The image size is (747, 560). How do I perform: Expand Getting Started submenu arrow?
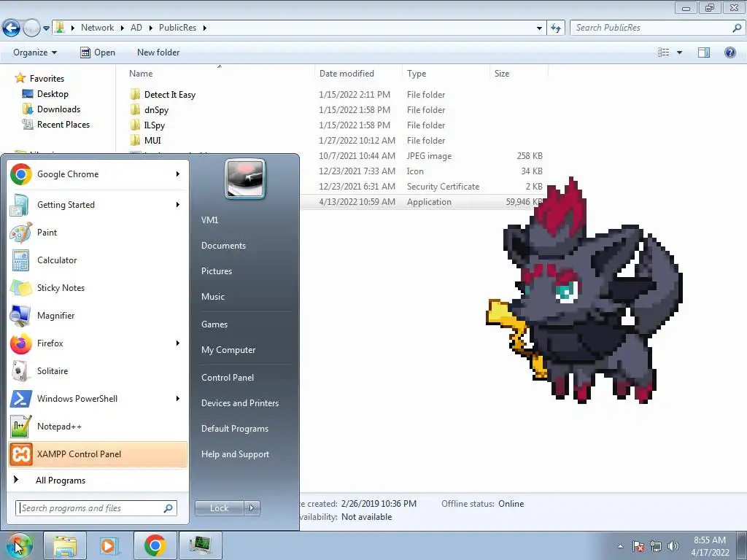pyautogui.click(x=178, y=205)
